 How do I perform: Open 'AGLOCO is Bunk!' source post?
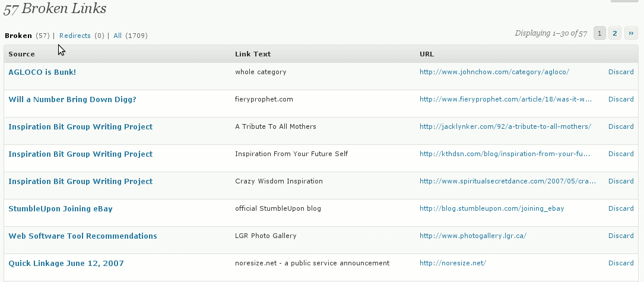(42, 72)
